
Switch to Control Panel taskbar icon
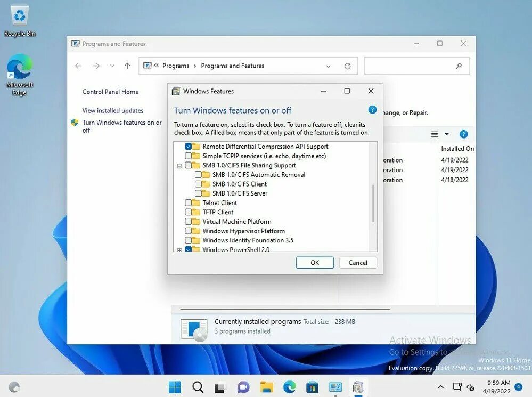(335, 387)
